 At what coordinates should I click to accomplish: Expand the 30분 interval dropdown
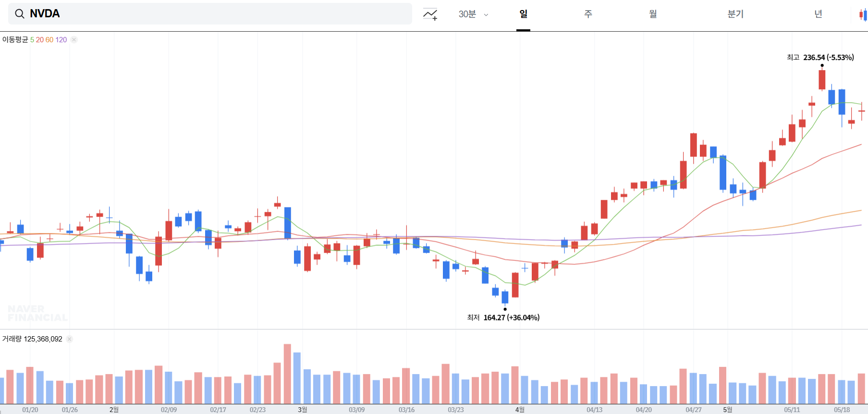point(473,14)
